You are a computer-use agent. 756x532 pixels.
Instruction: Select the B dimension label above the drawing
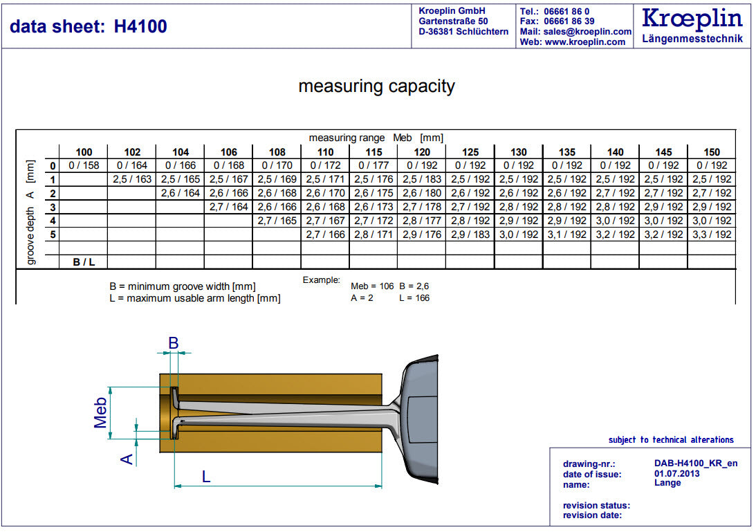174,342
